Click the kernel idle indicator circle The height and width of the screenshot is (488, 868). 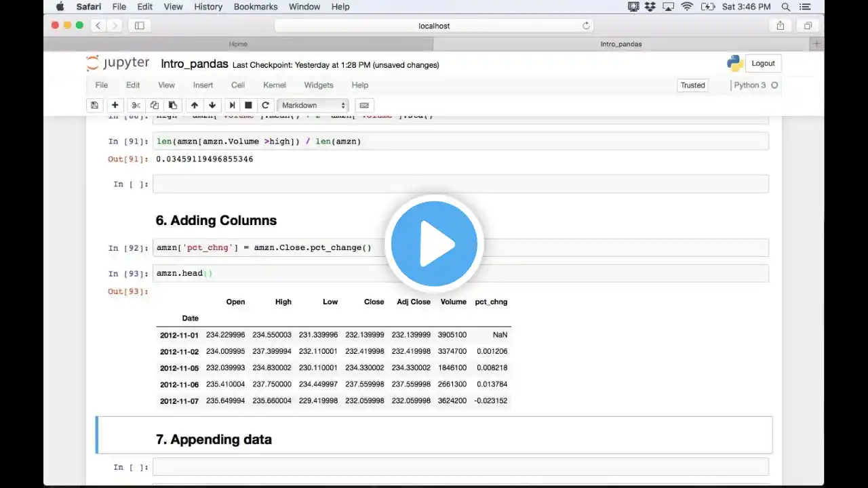point(774,85)
